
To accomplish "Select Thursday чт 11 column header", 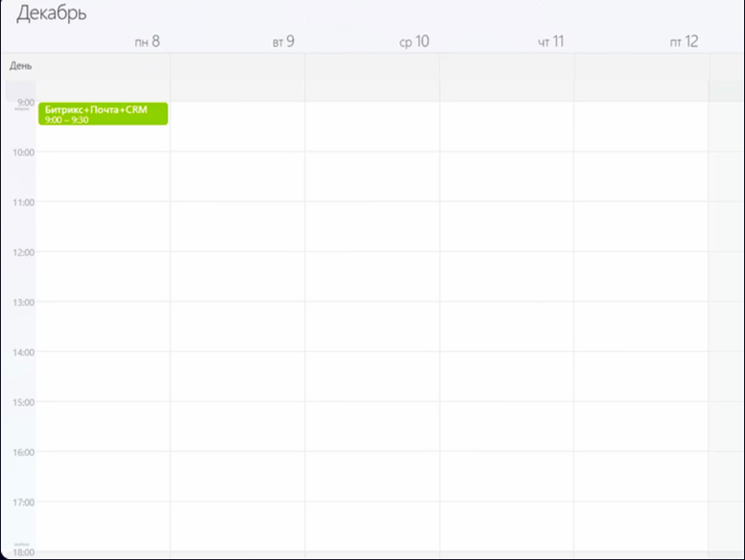I will tap(551, 41).
